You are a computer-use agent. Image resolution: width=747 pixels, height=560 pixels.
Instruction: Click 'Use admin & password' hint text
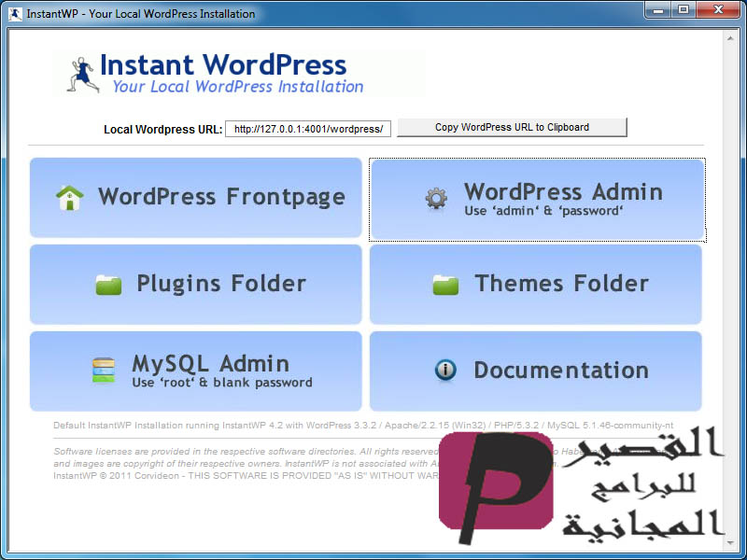coord(543,211)
